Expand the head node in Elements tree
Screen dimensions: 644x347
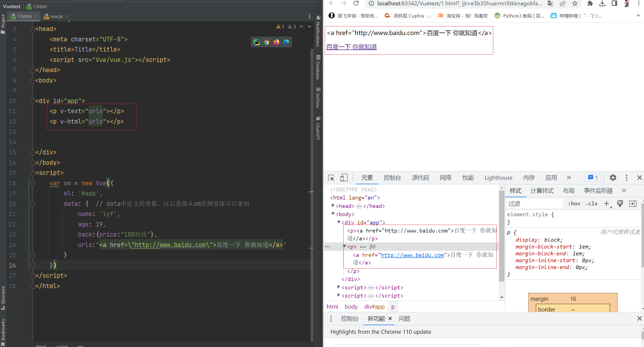click(x=333, y=206)
